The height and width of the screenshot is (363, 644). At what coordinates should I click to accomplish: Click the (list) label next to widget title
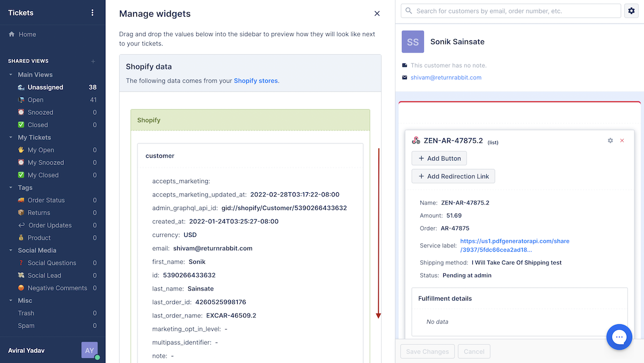(x=493, y=142)
